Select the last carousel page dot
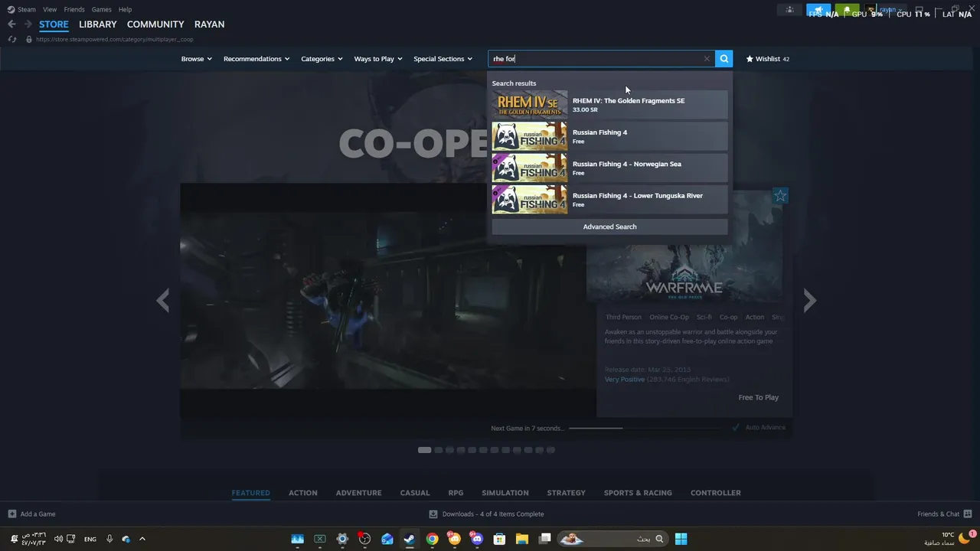This screenshot has width=980, height=551. tap(550, 450)
